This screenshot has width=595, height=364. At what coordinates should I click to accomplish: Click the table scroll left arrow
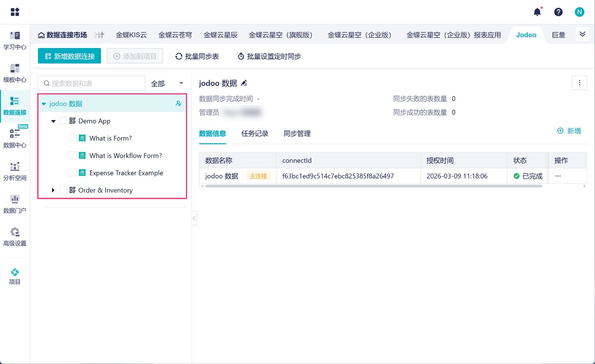[202, 186]
